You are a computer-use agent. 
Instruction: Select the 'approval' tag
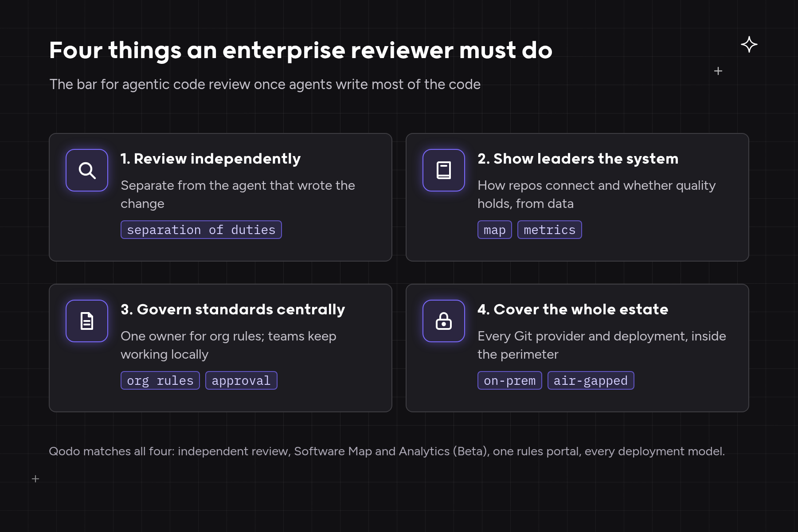tap(241, 380)
